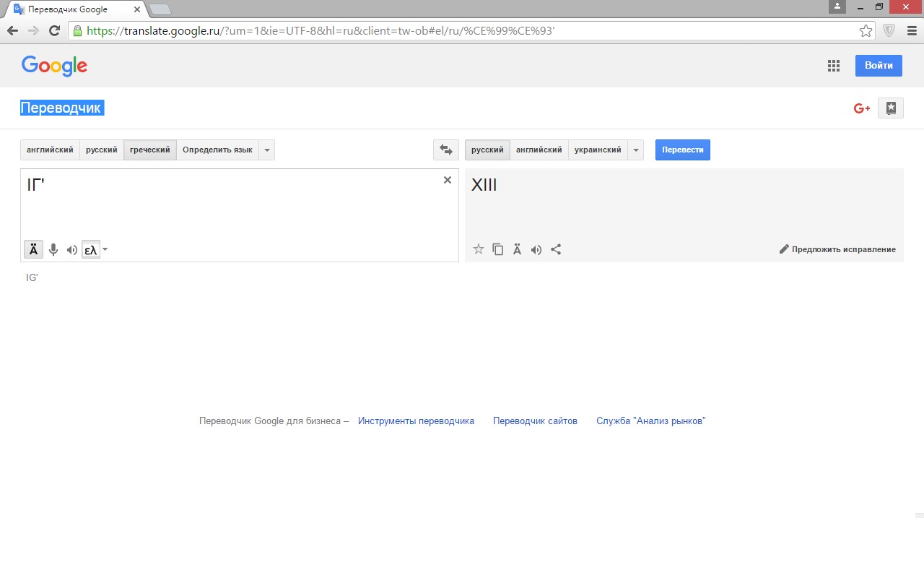Share the translation

click(x=556, y=249)
